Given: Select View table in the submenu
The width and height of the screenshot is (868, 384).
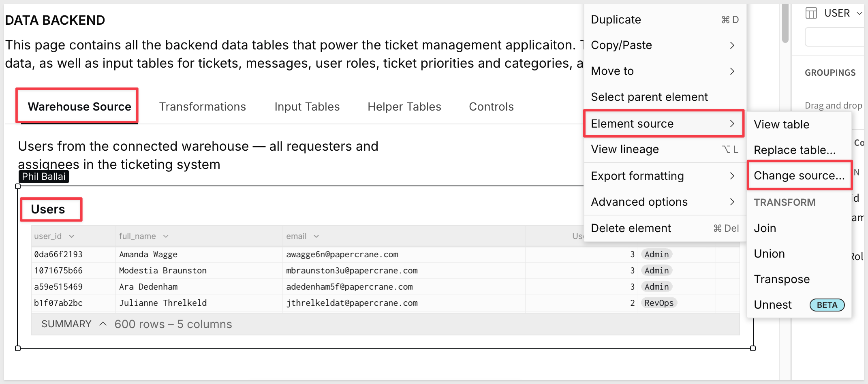Looking at the screenshot, I should [799, 124].
